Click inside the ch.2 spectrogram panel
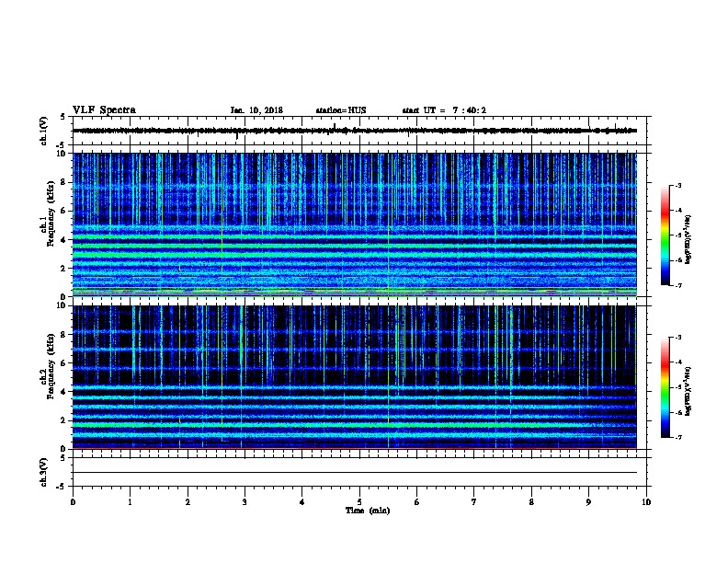This screenshot has height=563, width=728. [x=355, y=377]
